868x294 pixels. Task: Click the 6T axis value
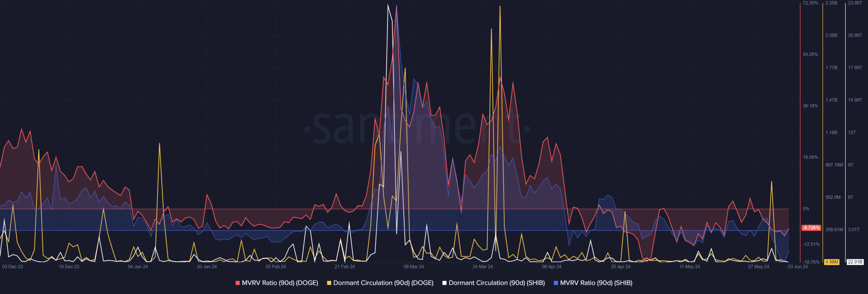click(x=851, y=197)
